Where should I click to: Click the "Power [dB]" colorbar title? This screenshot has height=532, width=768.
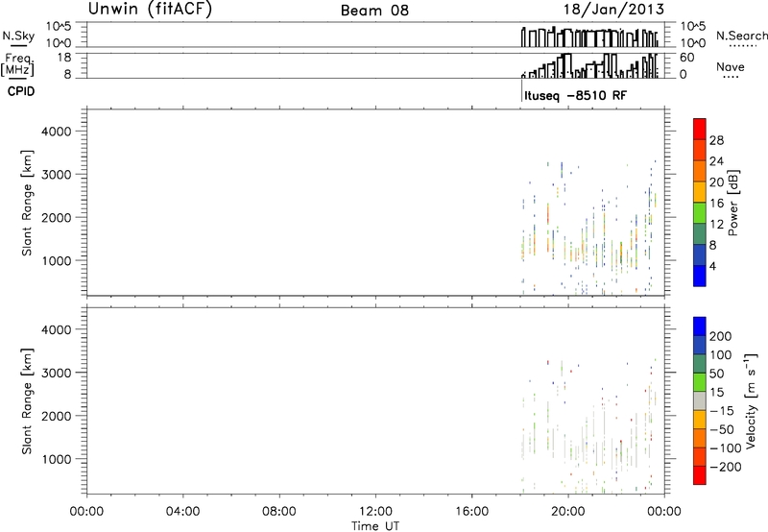732,203
